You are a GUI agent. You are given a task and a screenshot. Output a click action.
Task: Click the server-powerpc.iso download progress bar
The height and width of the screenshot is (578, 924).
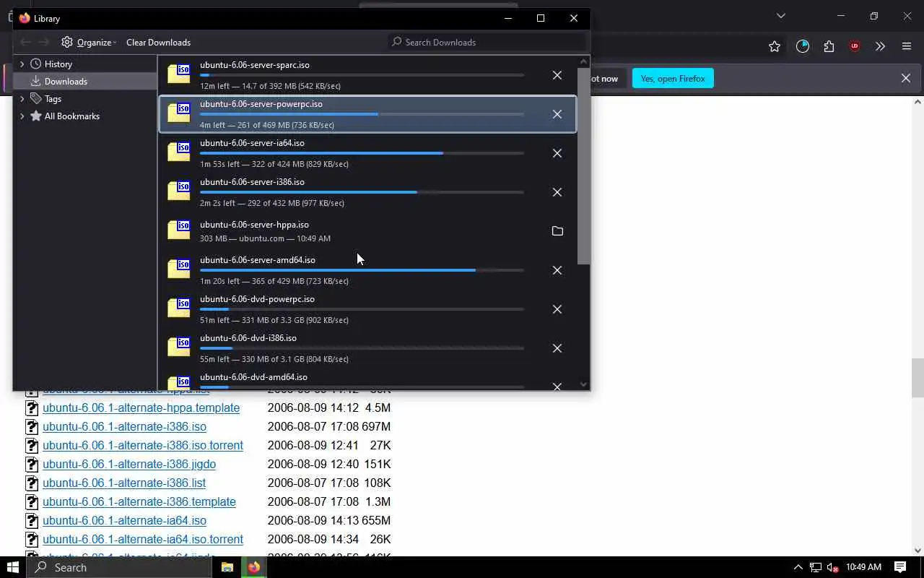point(362,114)
